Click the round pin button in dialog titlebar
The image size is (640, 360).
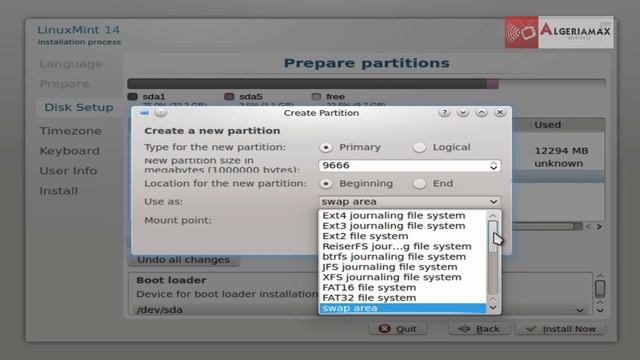(x=161, y=113)
